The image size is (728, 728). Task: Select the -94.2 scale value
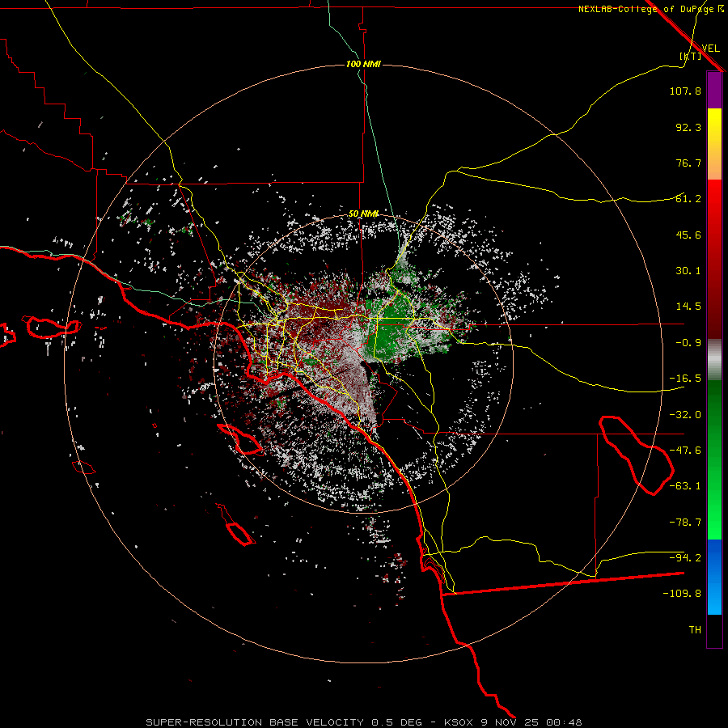point(685,558)
